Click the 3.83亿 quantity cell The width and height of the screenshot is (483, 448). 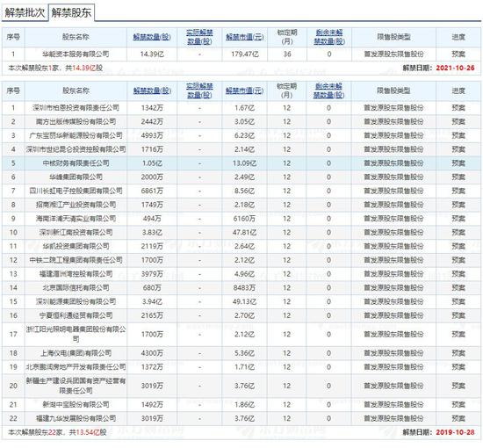[152, 233]
